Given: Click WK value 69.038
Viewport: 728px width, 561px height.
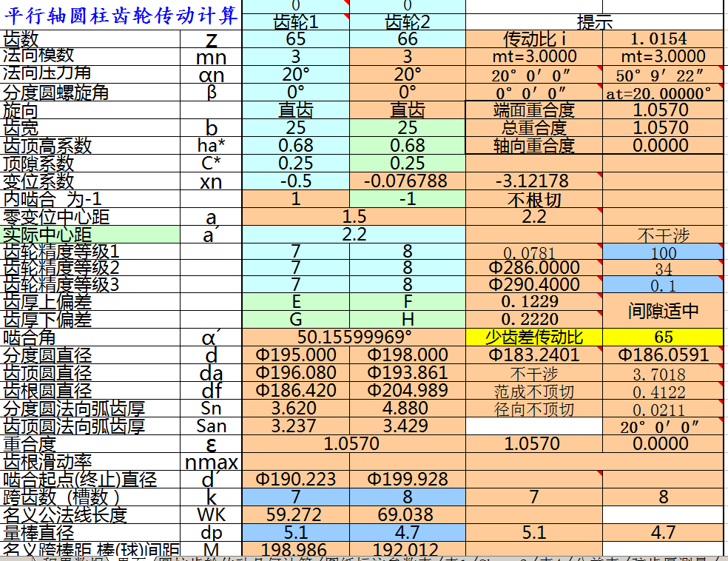Looking at the screenshot, I should point(407,514).
